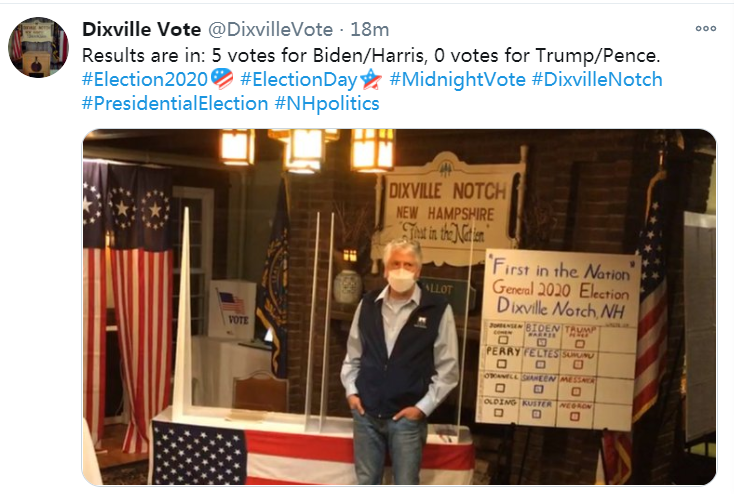
Task: Click the Dixville Vote profile avatar
Action: 38,47
